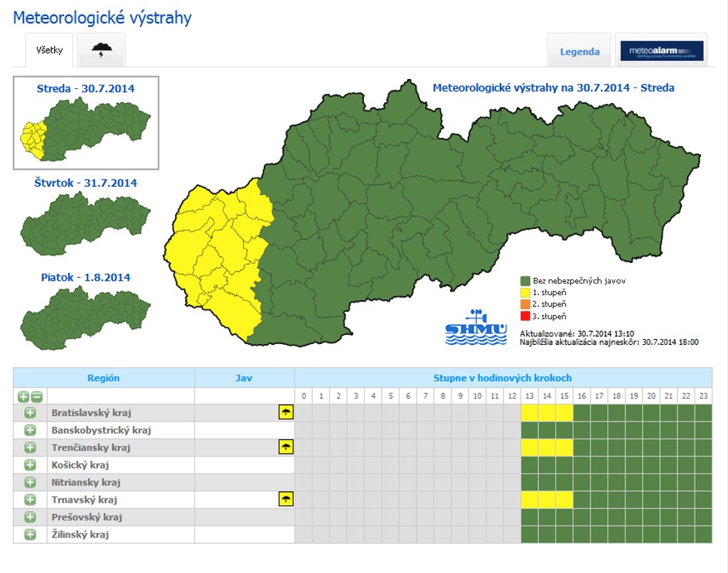
Task: Select the Piatok 1.8.2014 forecast link
Action: pos(85,277)
